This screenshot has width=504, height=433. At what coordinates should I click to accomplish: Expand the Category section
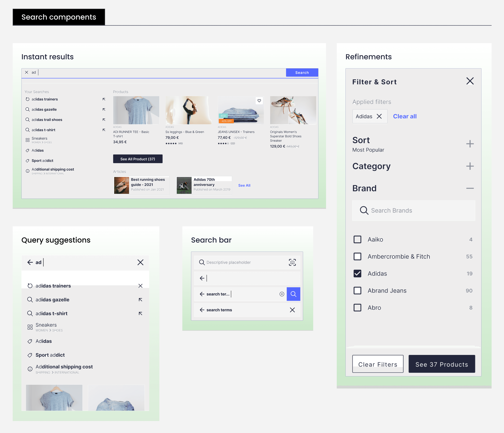(470, 166)
